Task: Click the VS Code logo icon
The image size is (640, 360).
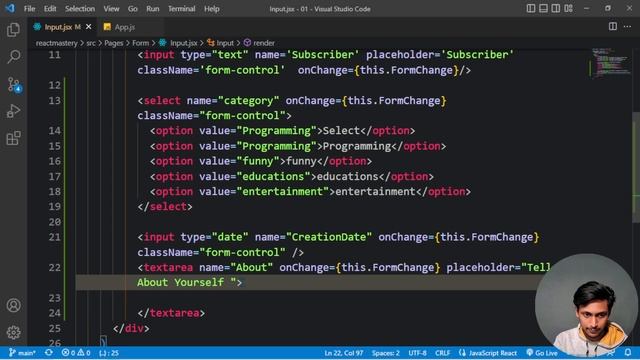Action: coord(10,8)
